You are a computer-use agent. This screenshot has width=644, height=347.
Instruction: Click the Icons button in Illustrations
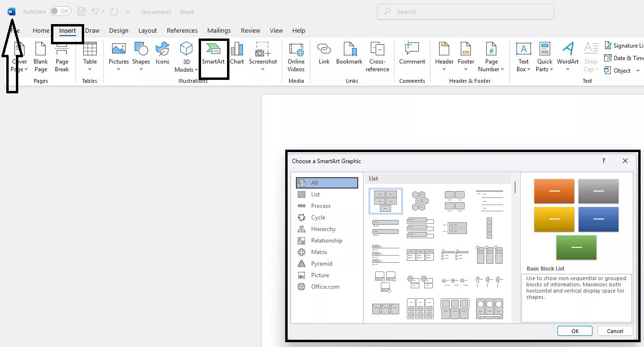(163, 54)
